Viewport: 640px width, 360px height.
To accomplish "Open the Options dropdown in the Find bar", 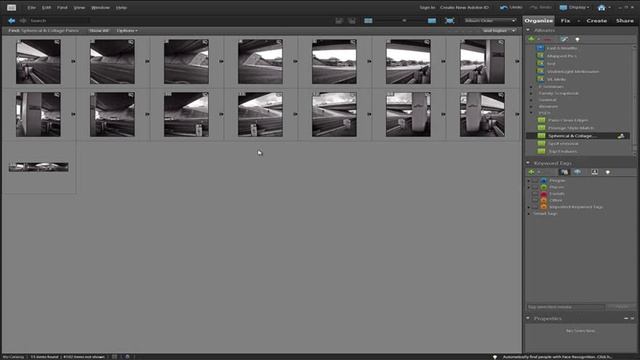I will click(x=127, y=31).
